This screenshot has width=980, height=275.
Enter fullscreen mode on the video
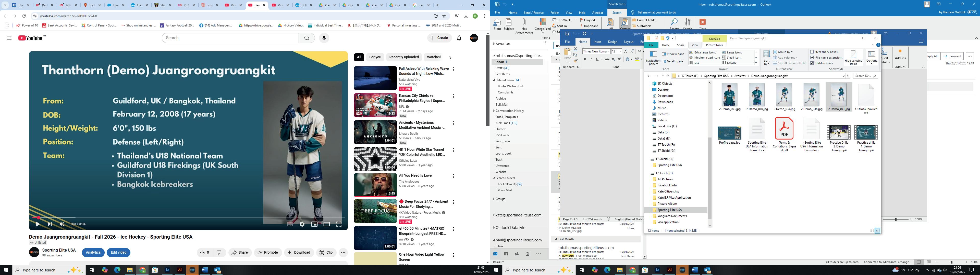tap(339, 224)
